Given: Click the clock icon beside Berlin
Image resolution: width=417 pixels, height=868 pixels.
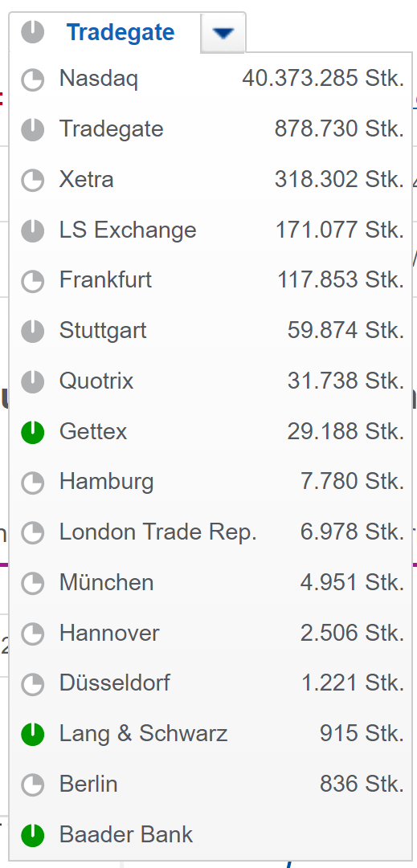Looking at the screenshot, I should tap(33, 784).
